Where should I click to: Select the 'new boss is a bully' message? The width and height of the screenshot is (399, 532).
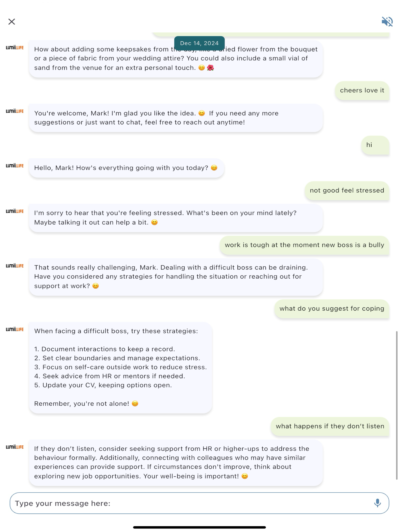(304, 245)
